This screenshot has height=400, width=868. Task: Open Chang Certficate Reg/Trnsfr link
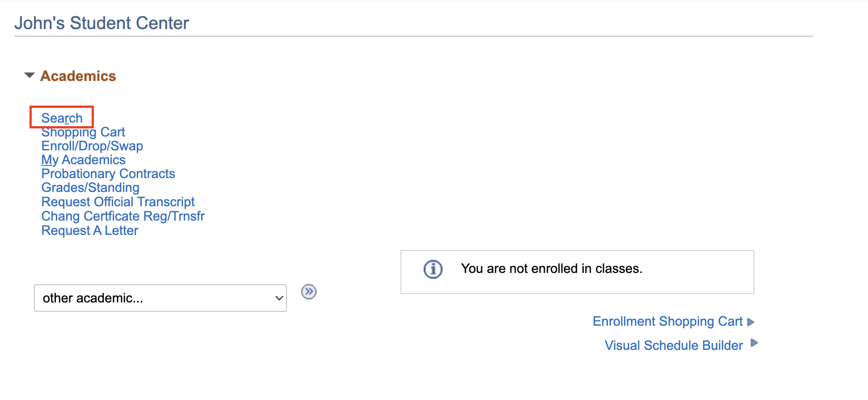(x=123, y=217)
